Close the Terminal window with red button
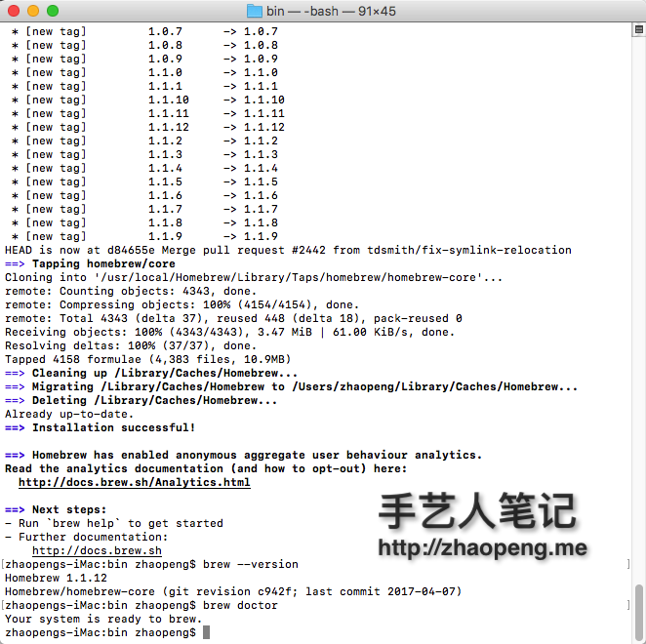The width and height of the screenshot is (646, 644). [x=13, y=11]
